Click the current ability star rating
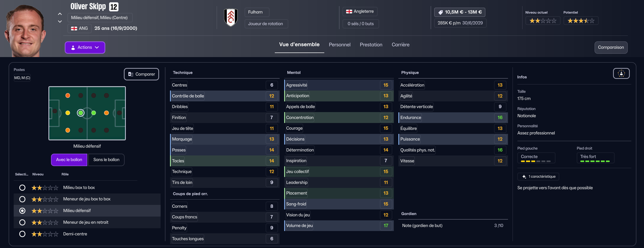Viewport: 644px width, 248px height. [x=543, y=21]
